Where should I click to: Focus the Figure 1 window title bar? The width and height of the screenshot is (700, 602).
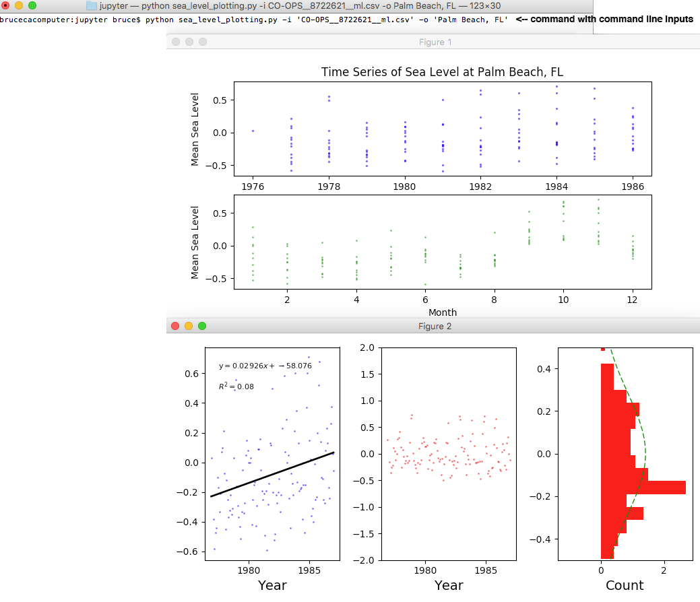(435, 42)
